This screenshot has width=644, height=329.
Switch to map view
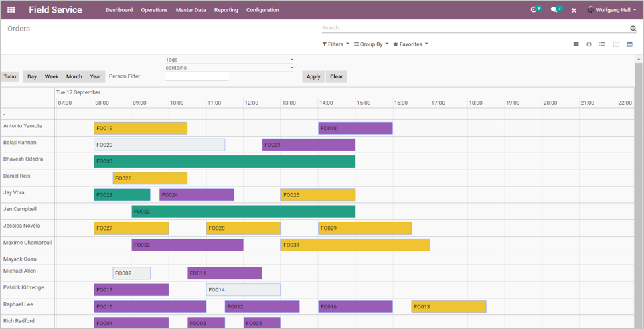coord(616,44)
